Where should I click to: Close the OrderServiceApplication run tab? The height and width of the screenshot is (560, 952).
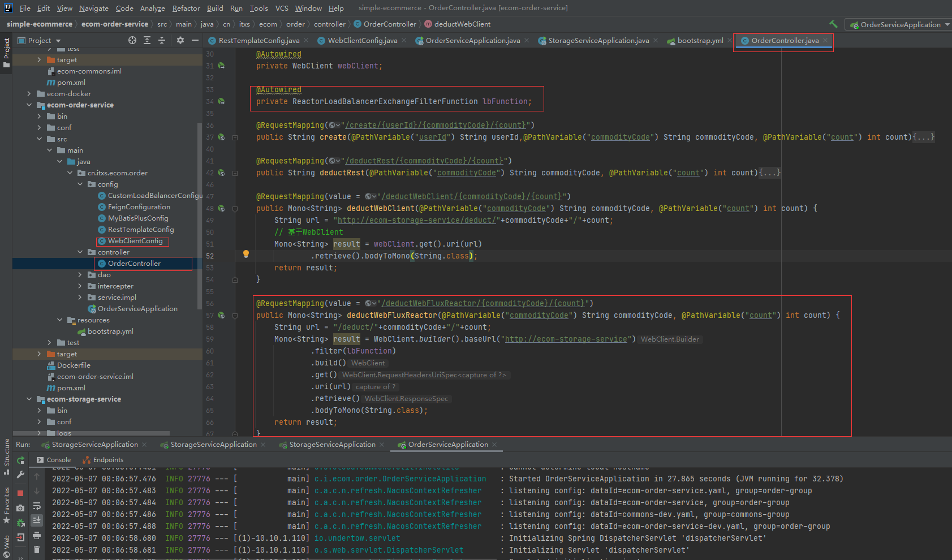coord(494,445)
